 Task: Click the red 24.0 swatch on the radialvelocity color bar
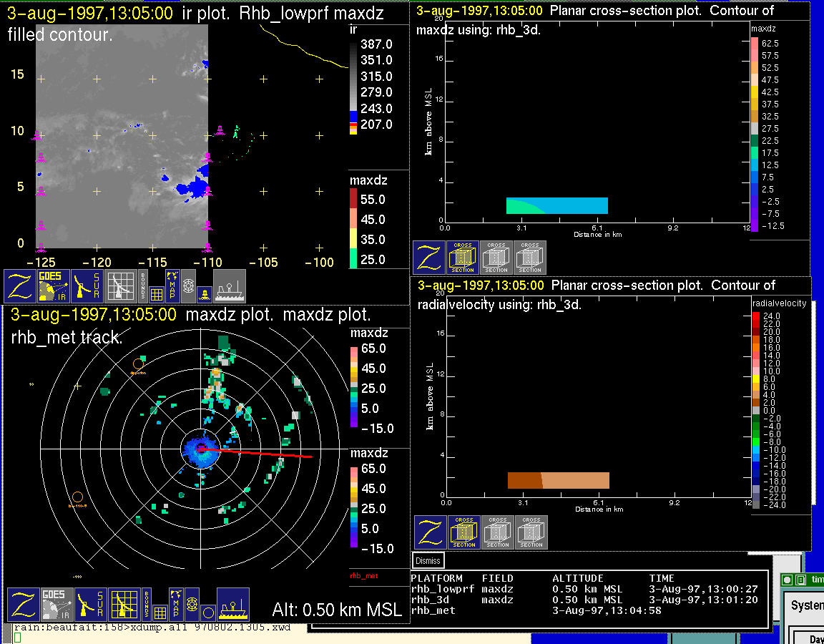(x=756, y=316)
